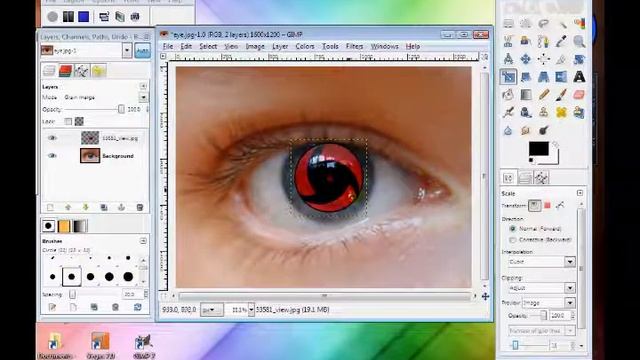Choose Normal (Forward) direction radio
Viewport: 640px width, 360px height.
[513, 229]
